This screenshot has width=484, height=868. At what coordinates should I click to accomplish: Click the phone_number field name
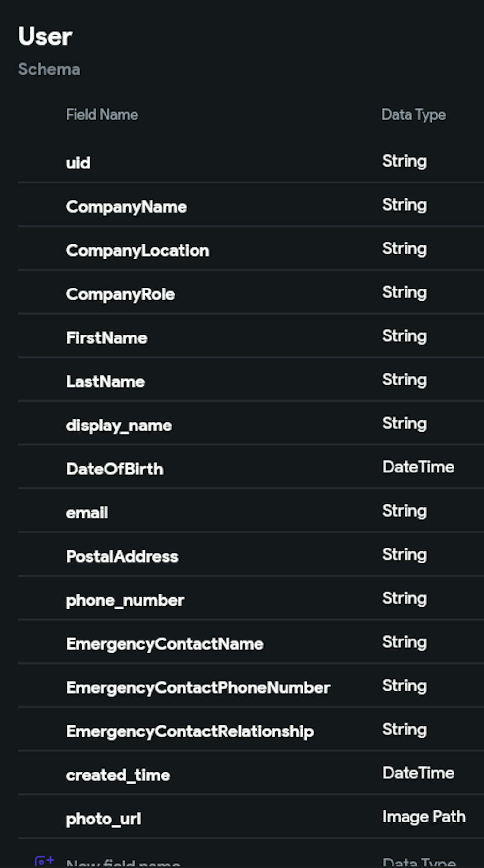tap(125, 600)
